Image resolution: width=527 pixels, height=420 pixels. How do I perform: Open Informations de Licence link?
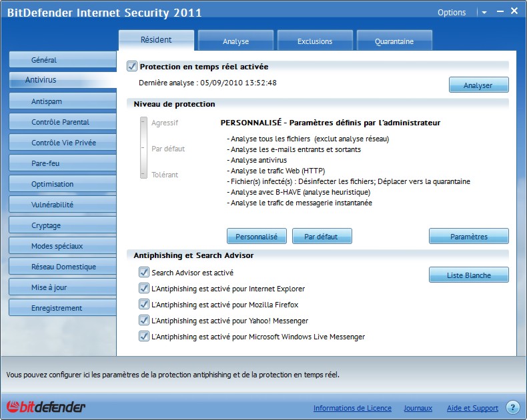[352, 408]
